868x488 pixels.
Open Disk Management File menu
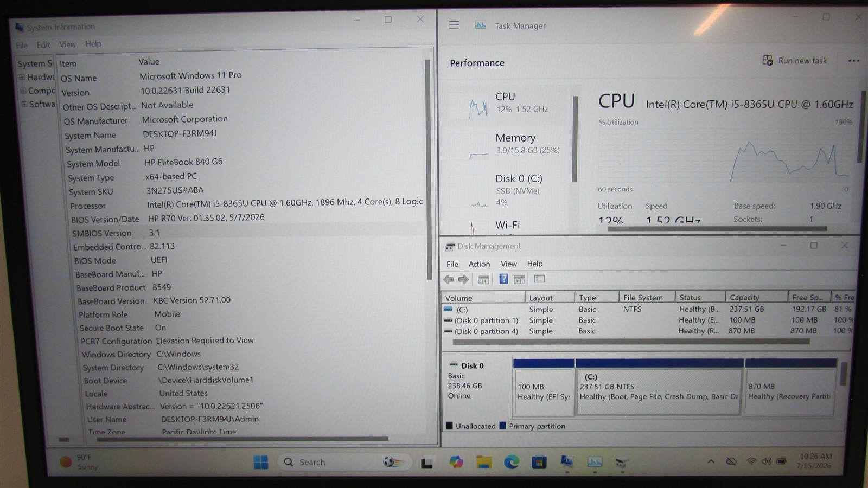click(452, 264)
